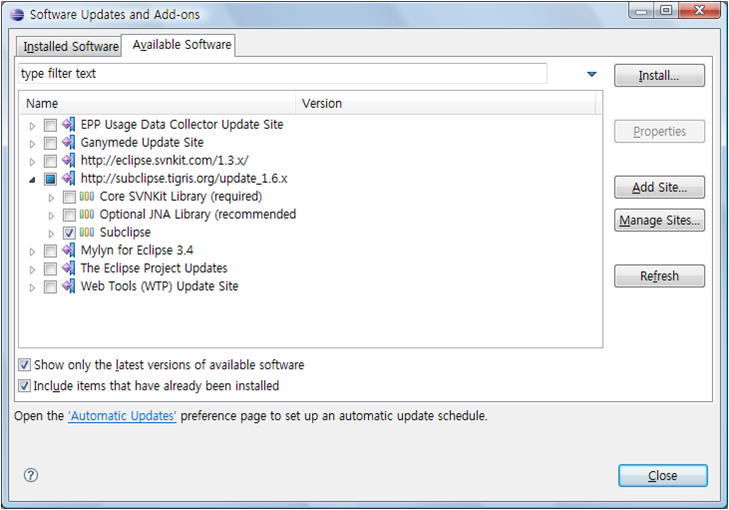Click the Subclipse category icon

click(87, 232)
